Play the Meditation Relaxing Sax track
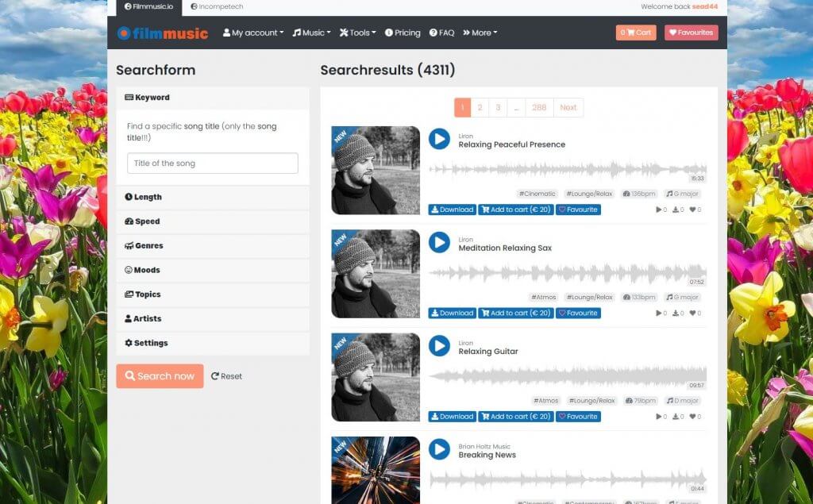Screen dimensions: 813x504 (x=439, y=243)
